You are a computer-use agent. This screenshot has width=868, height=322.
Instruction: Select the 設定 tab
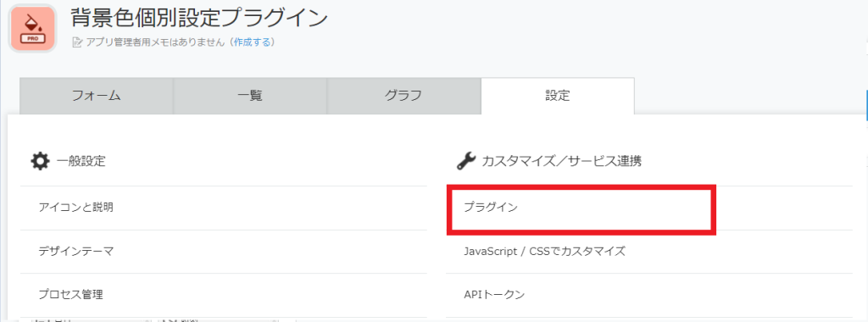click(558, 96)
